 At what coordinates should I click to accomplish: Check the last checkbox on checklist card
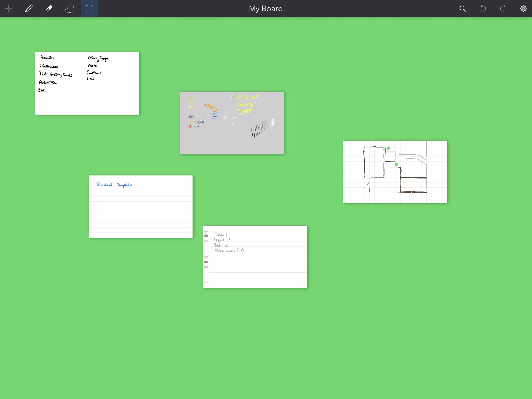[206, 280]
